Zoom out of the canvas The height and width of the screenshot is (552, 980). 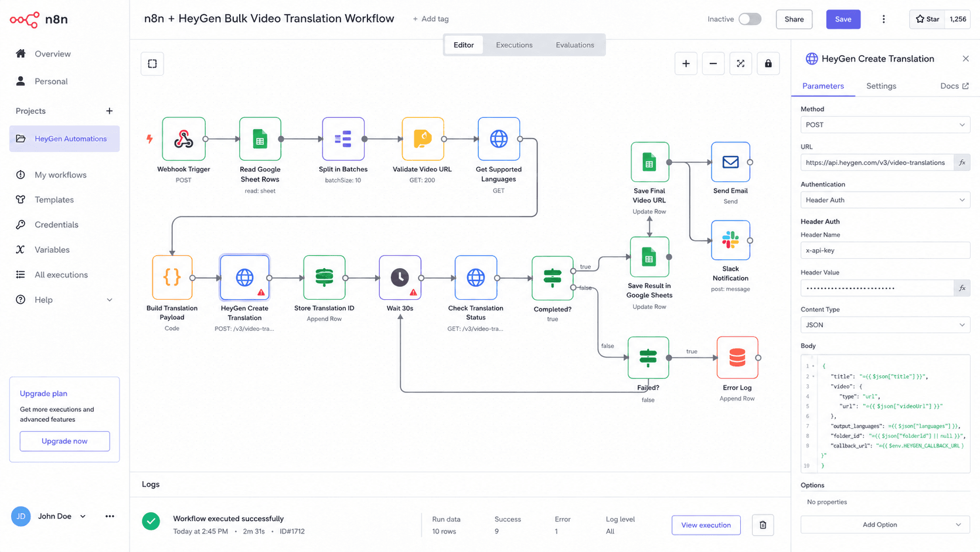point(713,63)
